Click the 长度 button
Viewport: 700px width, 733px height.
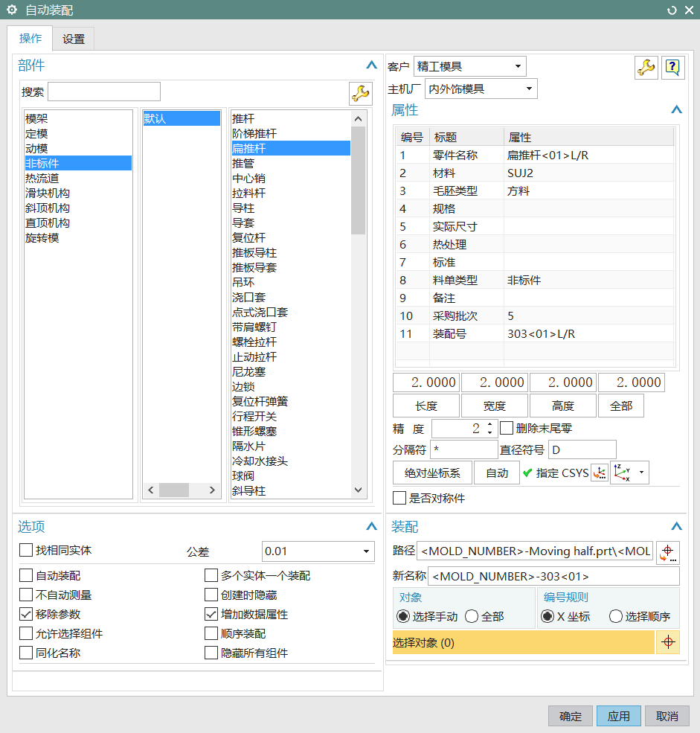tap(426, 406)
